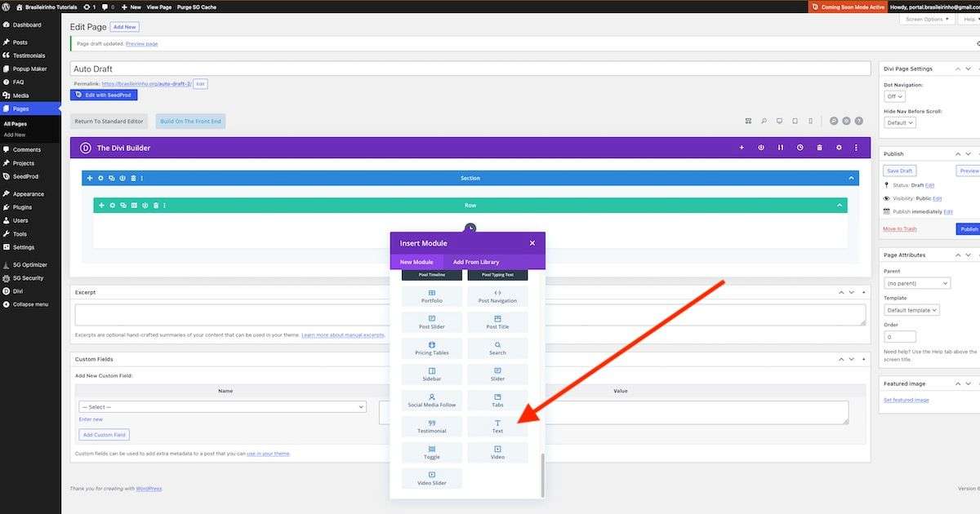The height and width of the screenshot is (514, 980).
Task: Click the Add Custom Field button
Action: coord(102,435)
